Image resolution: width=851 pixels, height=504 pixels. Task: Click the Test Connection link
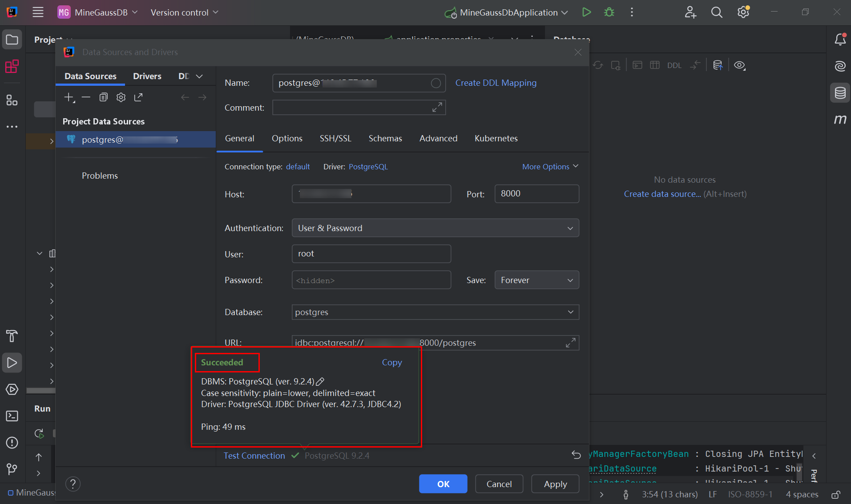(254, 456)
